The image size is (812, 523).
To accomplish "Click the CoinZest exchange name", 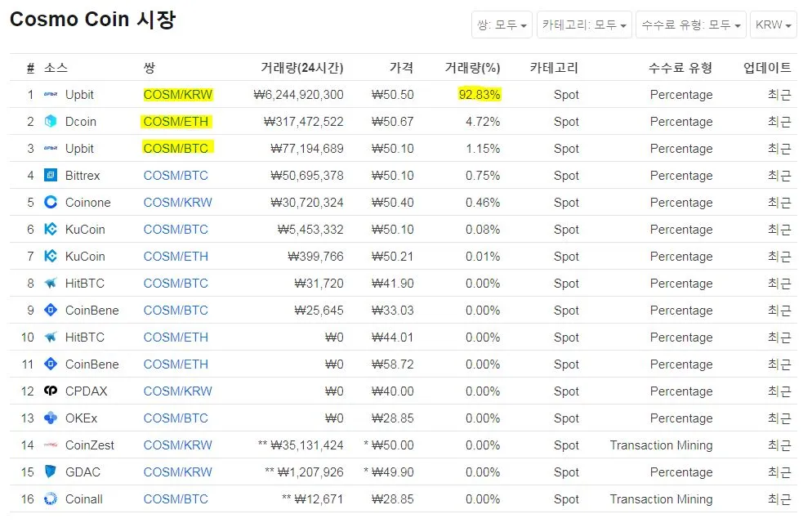I will (x=90, y=445).
